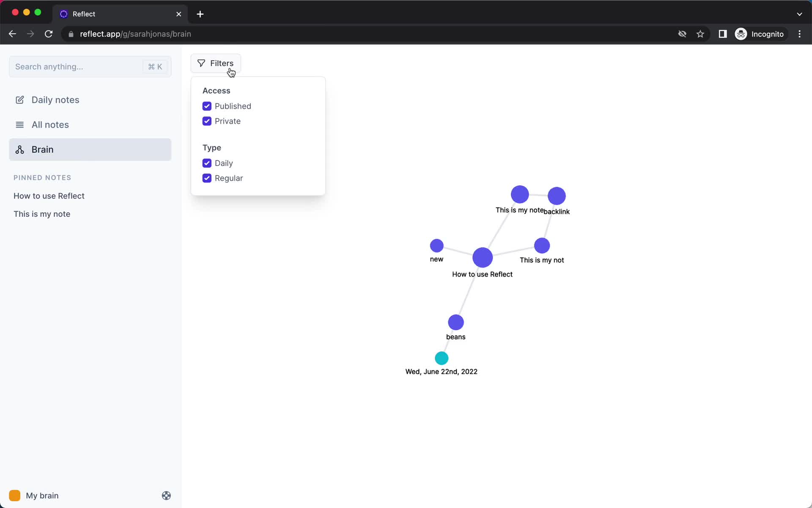
Task: Click the graph settings icon bottom left
Action: pos(166,496)
